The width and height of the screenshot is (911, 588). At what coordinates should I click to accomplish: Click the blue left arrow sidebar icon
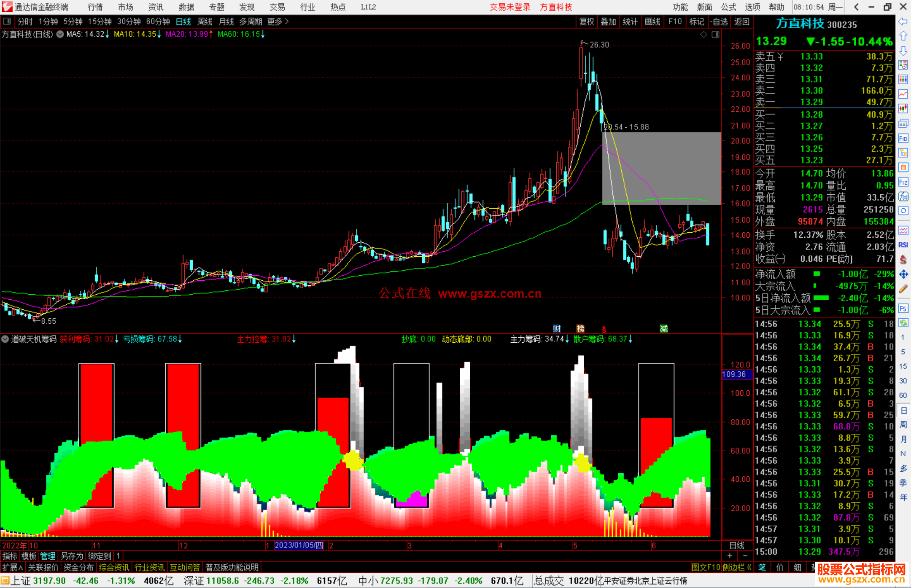click(x=903, y=21)
